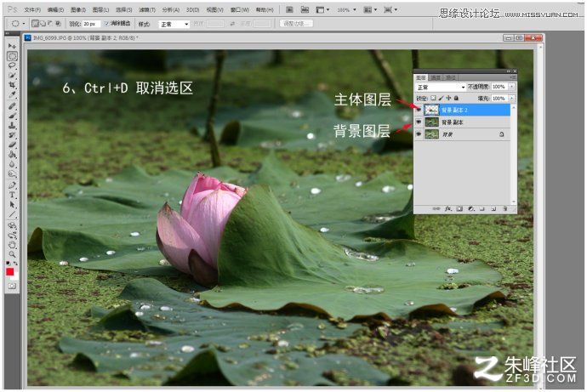Select the Paint Bucket tool
This screenshot has width=587, height=392.
pos(13,155)
